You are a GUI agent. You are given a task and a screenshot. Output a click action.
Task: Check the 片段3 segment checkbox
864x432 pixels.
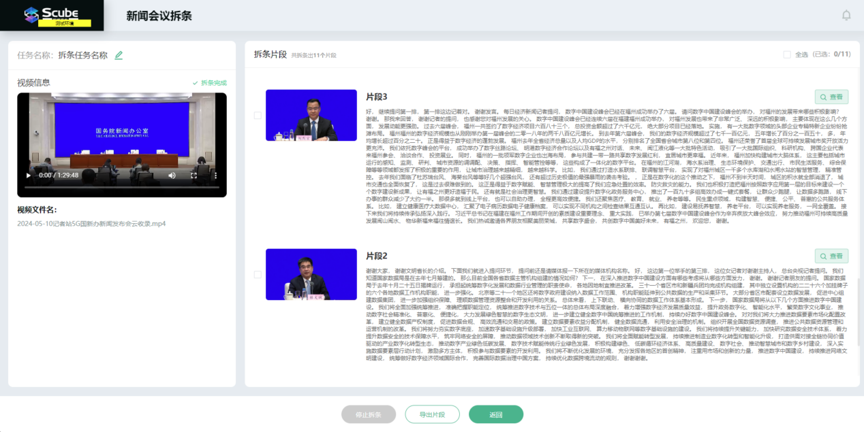(x=257, y=116)
